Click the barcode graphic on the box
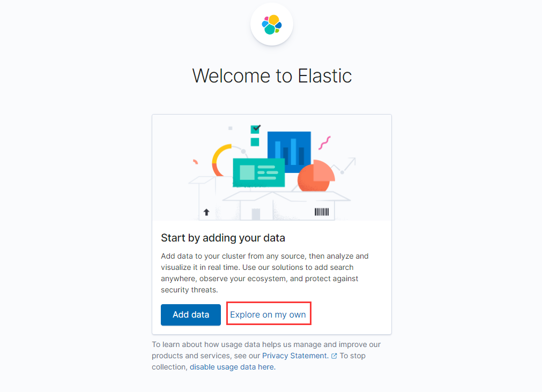 [322, 212]
